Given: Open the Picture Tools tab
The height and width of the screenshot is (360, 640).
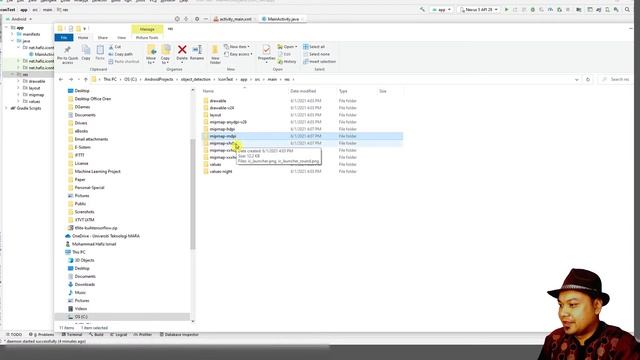Looking at the screenshot, I should click(x=147, y=38).
